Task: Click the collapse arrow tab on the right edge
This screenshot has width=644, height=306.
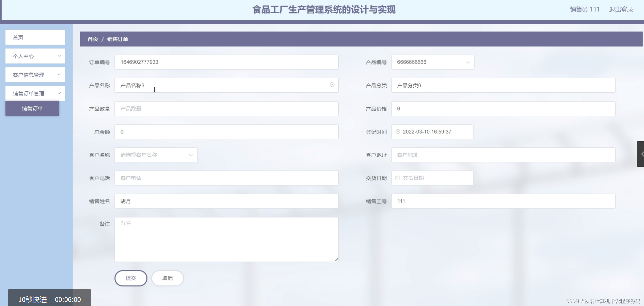Action: pos(641,154)
